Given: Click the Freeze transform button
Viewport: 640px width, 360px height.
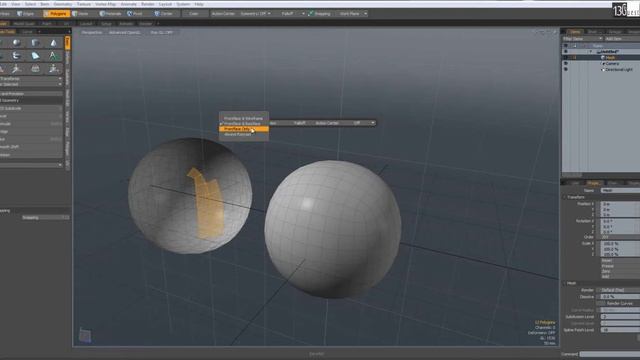Looking at the screenshot, I should pos(620,266).
